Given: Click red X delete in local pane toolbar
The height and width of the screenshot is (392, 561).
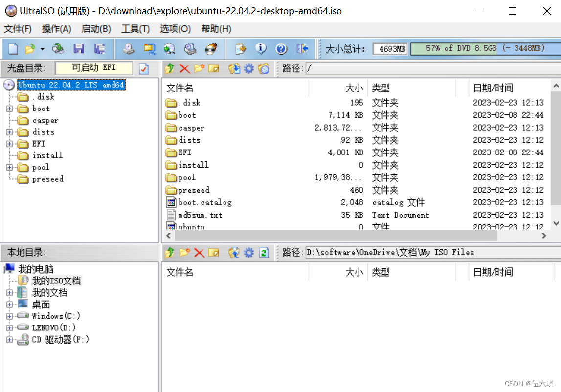Looking at the screenshot, I should (199, 253).
